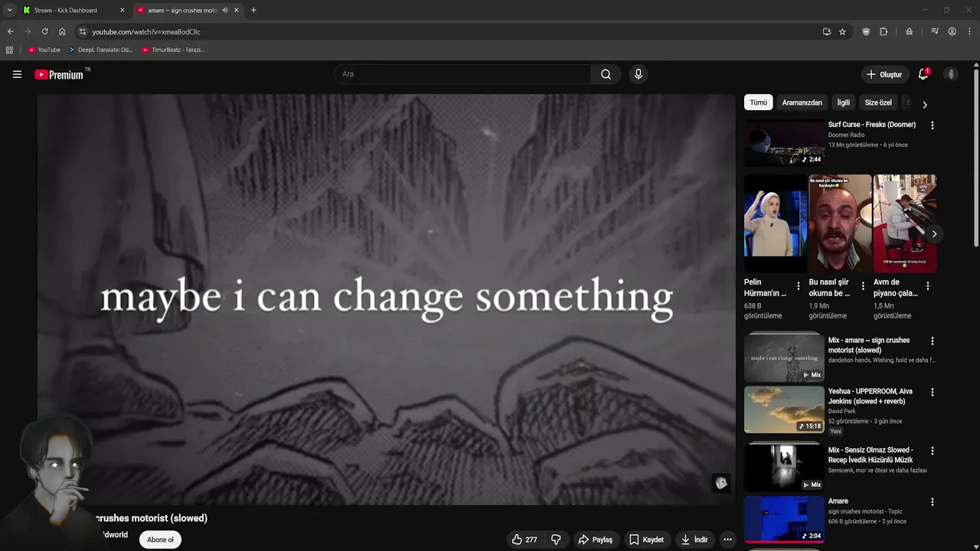980x551 pixels.
Task: Open the browser three-dot menu
Action: (970, 31)
